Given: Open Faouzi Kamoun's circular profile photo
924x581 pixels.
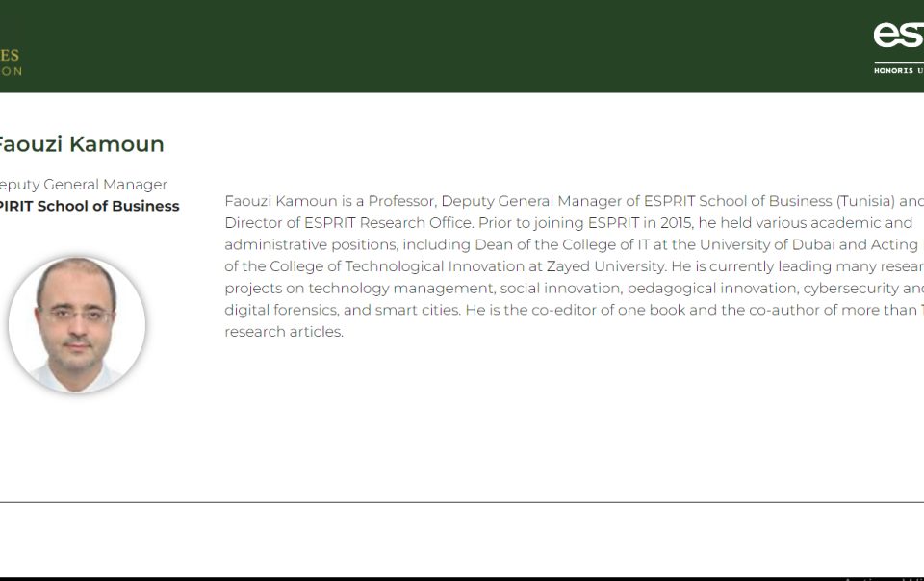Looking at the screenshot, I should (77, 324).
